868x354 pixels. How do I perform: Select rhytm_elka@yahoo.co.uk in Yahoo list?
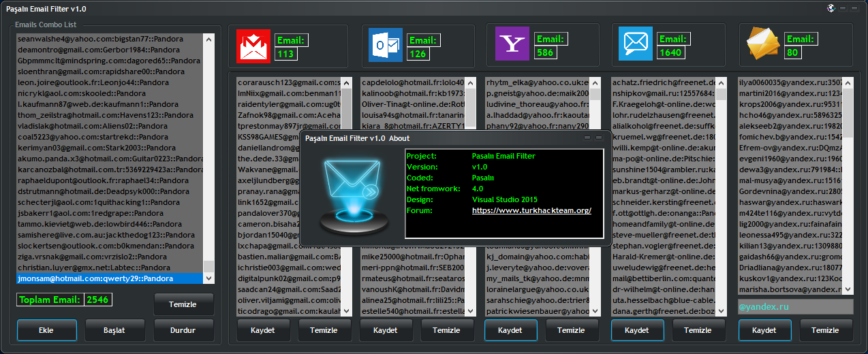(537, 82)
